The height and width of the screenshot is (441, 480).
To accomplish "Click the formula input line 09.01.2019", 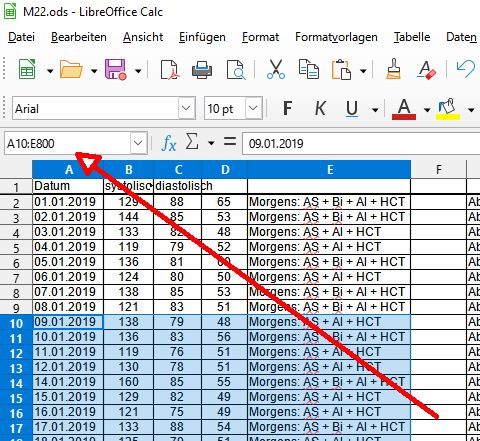I will pyautogui.click(x=361, y=143).
